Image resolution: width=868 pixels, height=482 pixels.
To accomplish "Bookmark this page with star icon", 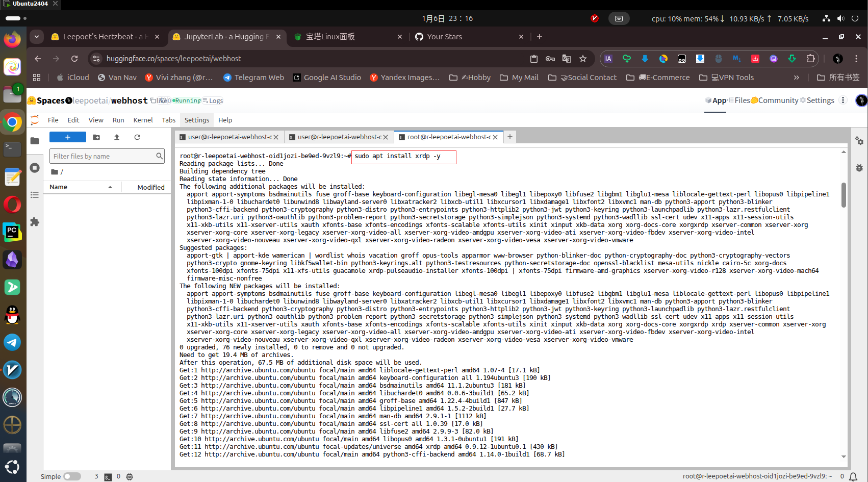I will 583,59.
